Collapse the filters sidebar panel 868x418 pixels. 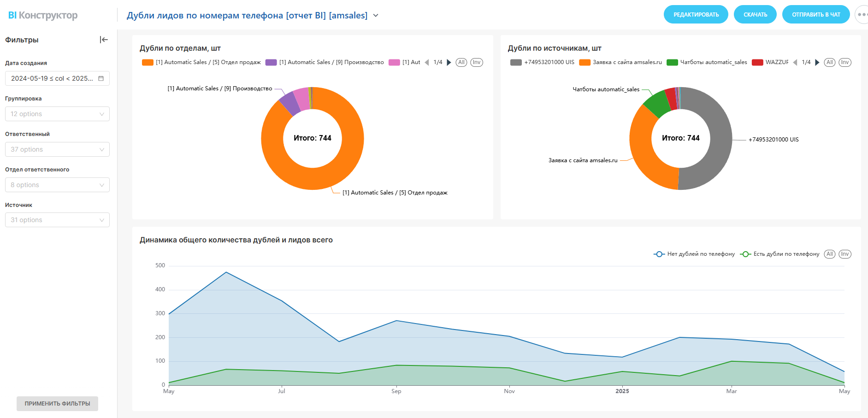tap(104, 40)
